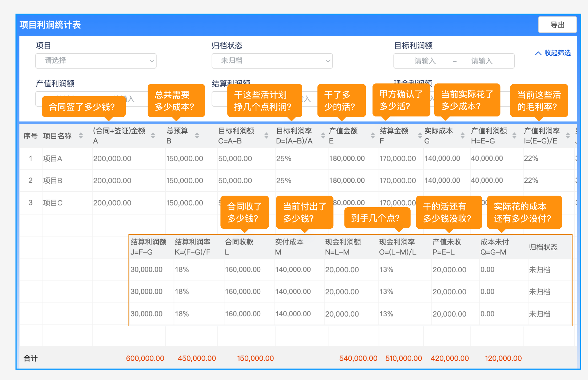
Task: Expand the 归档状态 未归档 dropdown
Action: click(272, 61)
